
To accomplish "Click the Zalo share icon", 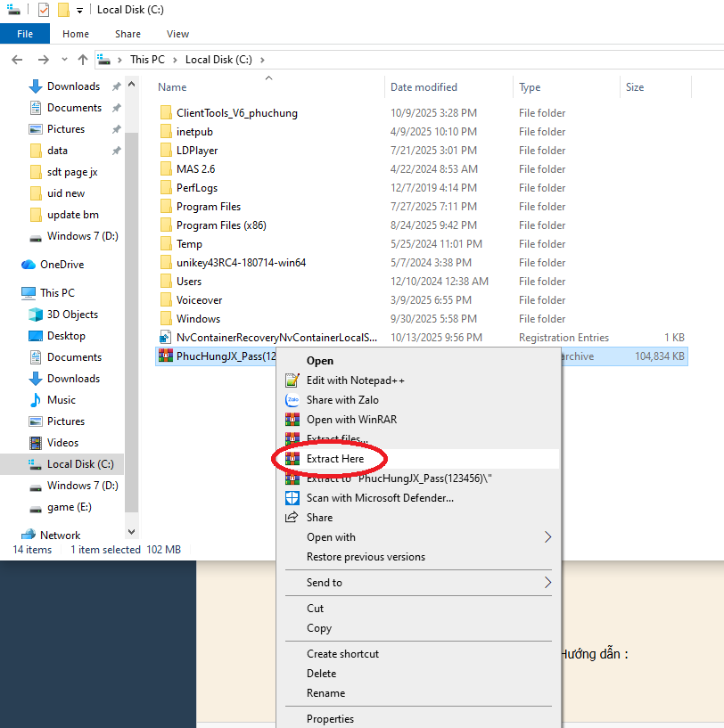I will tap(292, 400).
